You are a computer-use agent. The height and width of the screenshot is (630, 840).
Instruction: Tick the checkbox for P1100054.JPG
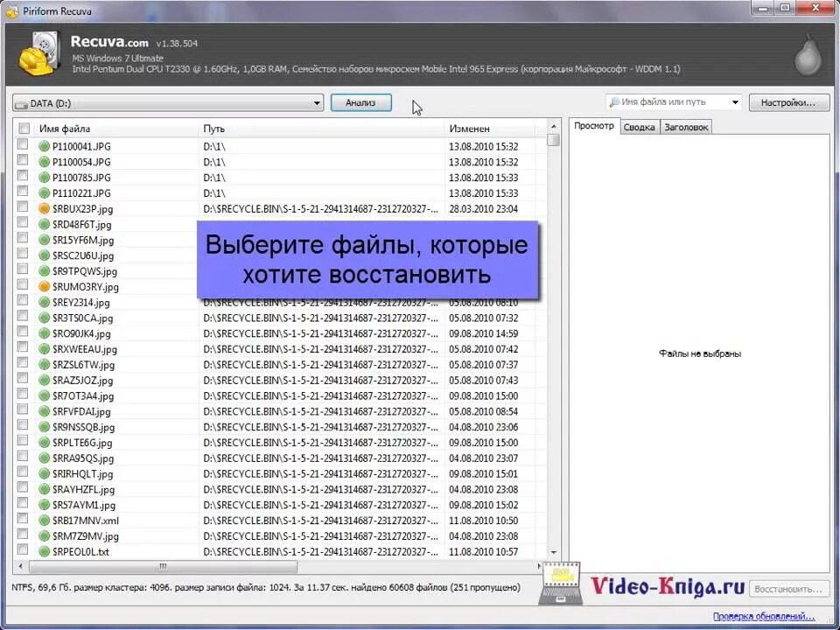pyautogui.click(x=23, y=159)
